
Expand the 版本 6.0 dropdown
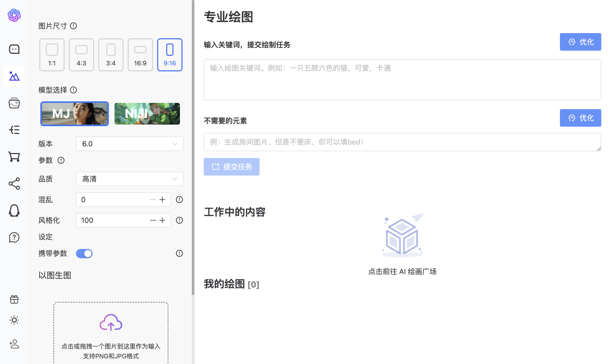[130, 144]
